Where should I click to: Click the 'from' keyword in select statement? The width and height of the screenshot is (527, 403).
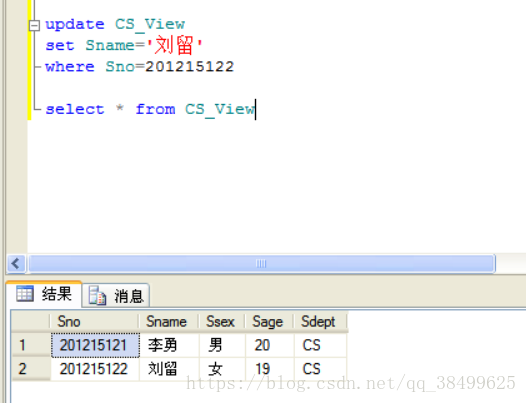click(x=155, y=109)
